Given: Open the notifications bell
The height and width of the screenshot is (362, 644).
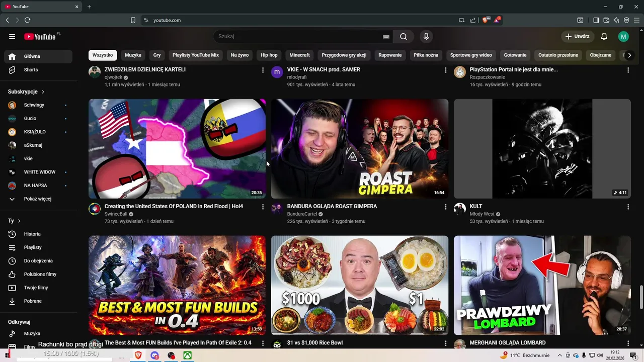Looking at the screenshot, I should point(604,37).
